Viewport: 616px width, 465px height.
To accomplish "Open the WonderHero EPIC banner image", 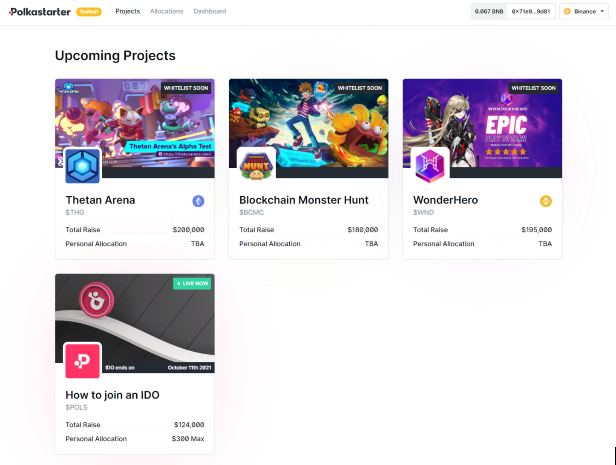I will [482, 123].
